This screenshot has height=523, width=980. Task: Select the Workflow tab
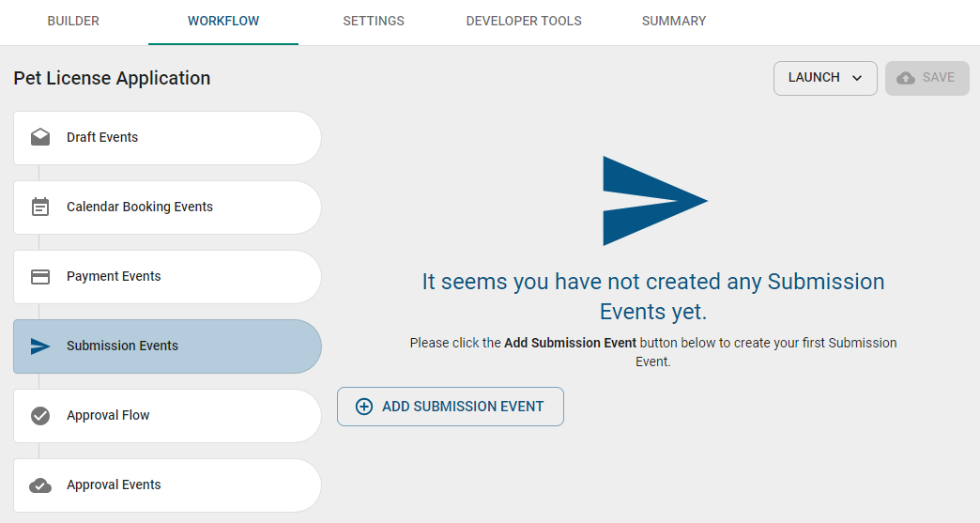pyautogui.click(x=223, y=22)
